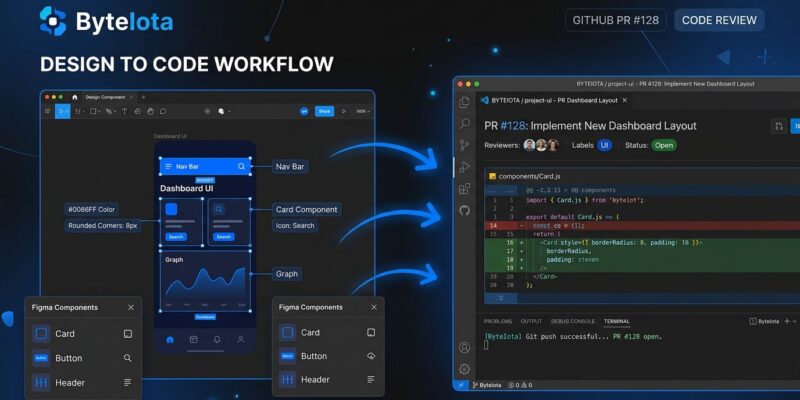
Task: Click the GITHUB PR #128 pill
Action: (x=615, y=20)
